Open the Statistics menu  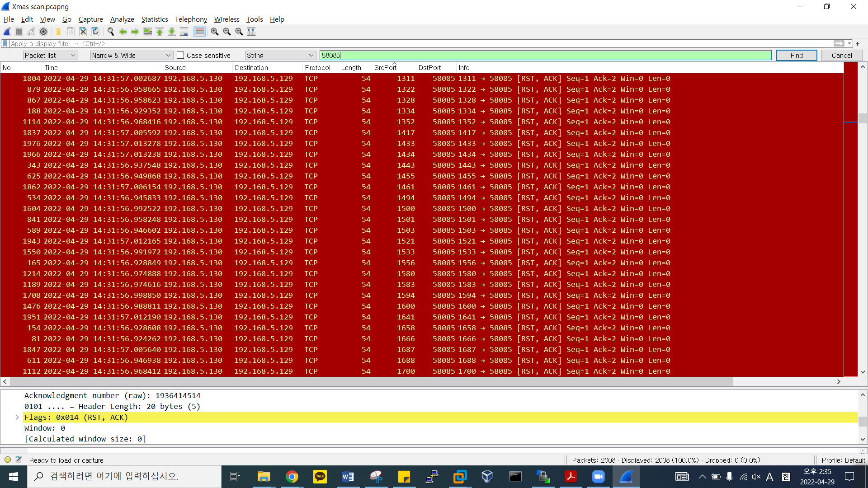tap(154, 19)
